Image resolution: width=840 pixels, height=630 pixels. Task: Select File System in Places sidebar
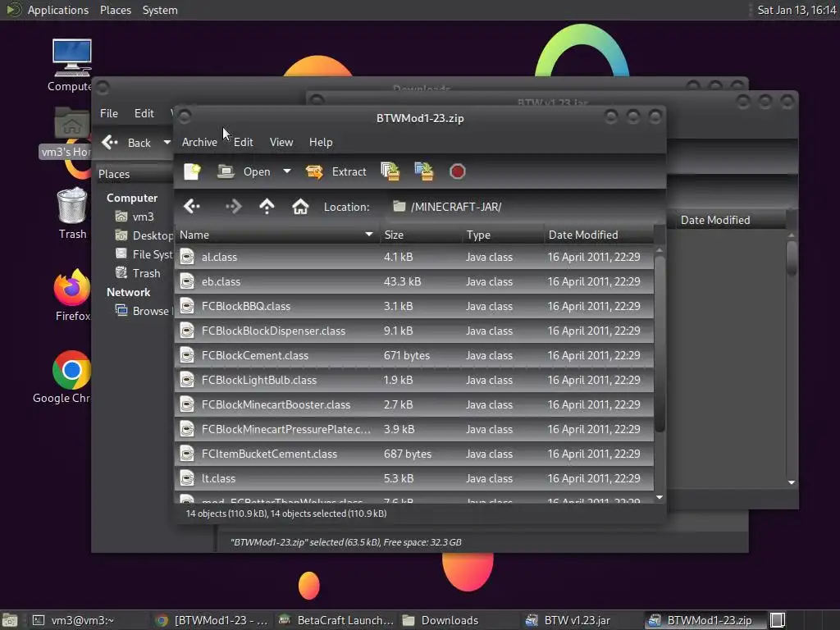[144, 254]
